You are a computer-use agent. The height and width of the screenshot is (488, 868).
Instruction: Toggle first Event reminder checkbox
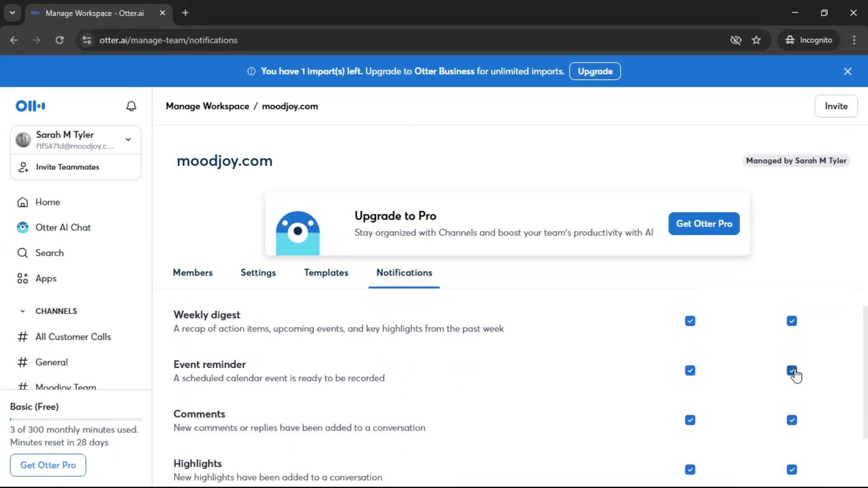690,371
